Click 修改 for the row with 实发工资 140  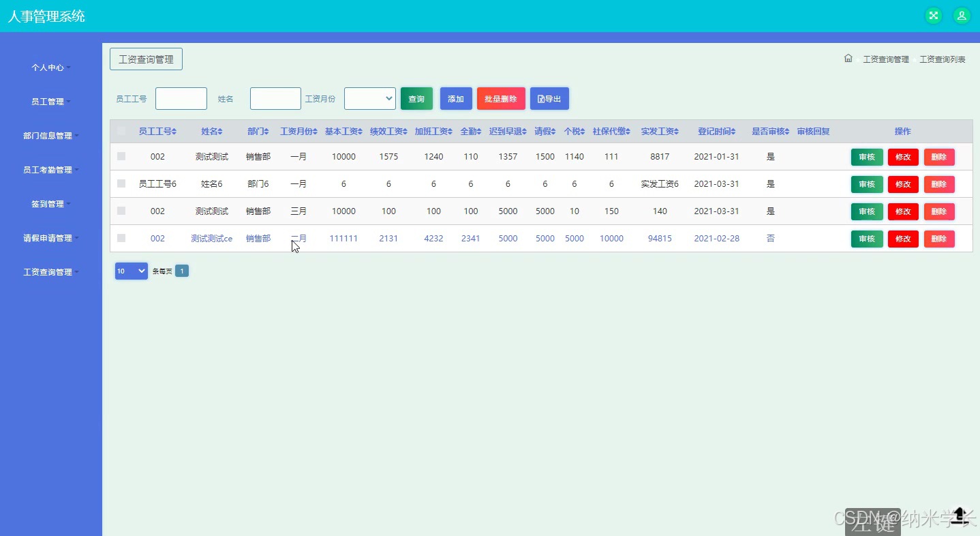(x=903, y=211)
